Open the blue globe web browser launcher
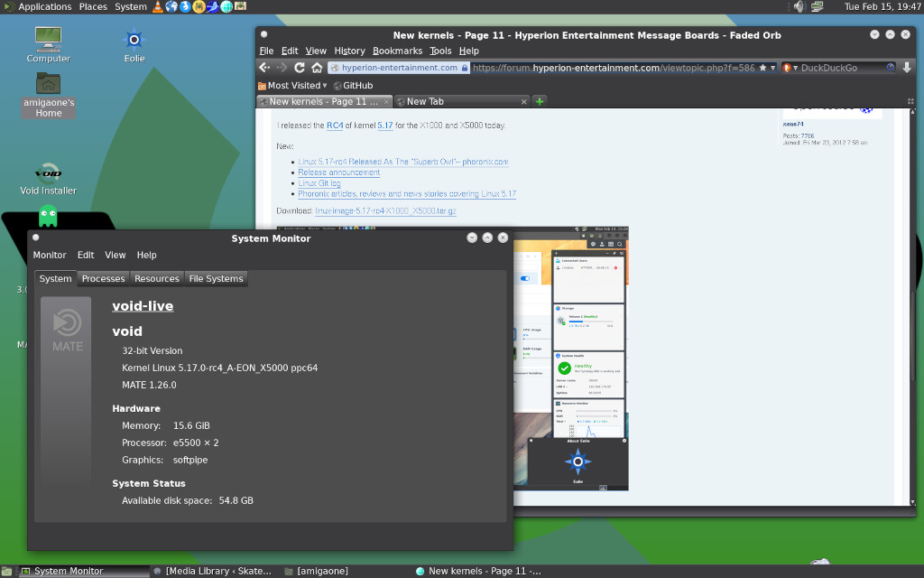The height and width of the screenshot is (578, 924). (171, 6)
